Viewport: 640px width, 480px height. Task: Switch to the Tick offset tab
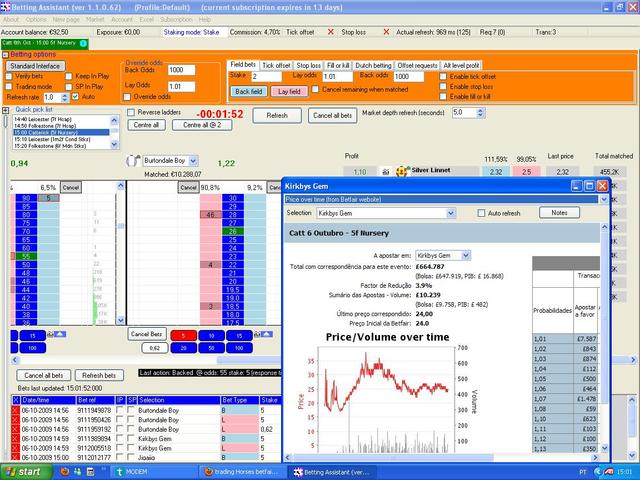(276, 65)
